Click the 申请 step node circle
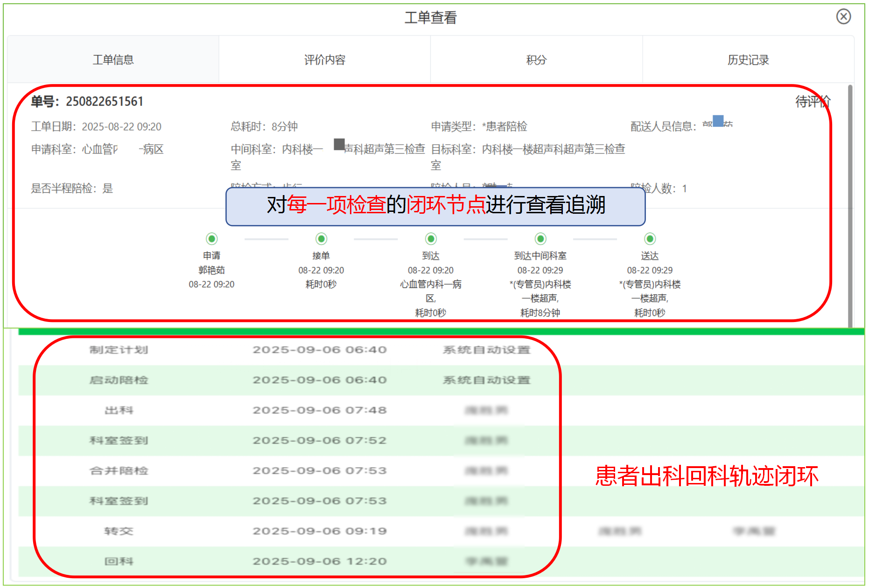The height and width of the screenshot is (588, 869). (212, 239)
